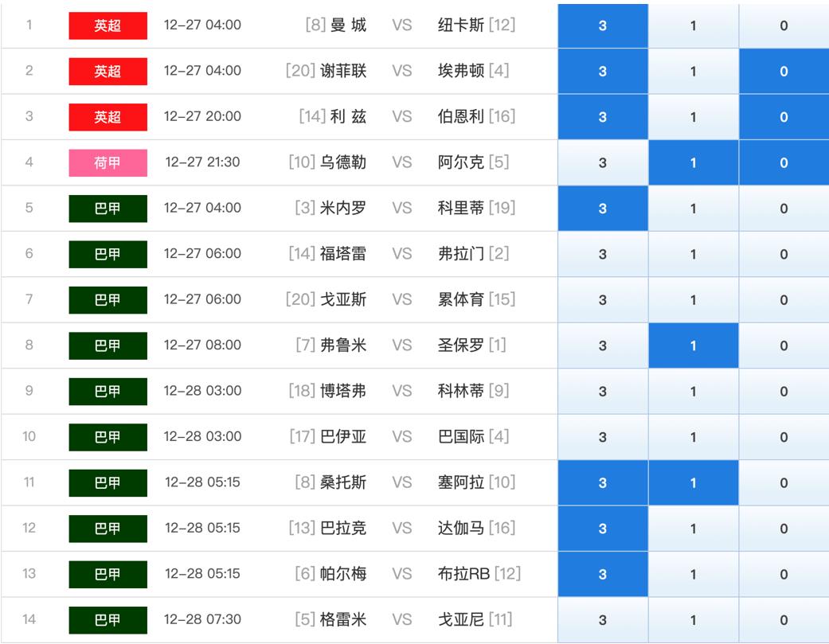Image resolution: width=829 pixels, height=644 pixels.
Task: Select result 0 for 博塔弗 vs 科林蒂
Action: [784, 392]
